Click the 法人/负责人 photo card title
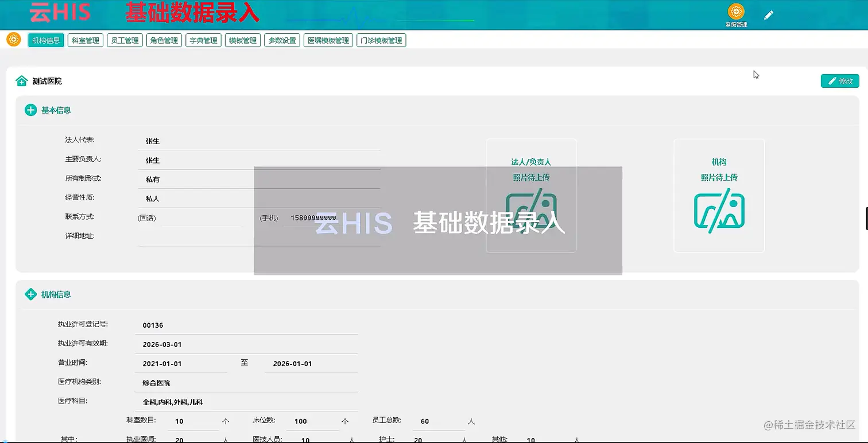 coord(531,162)
